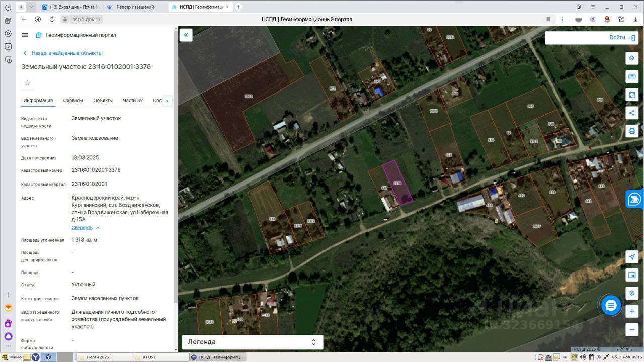Add the land plot to favorites (star)
644x362 pixels.
tap(28, 83)
